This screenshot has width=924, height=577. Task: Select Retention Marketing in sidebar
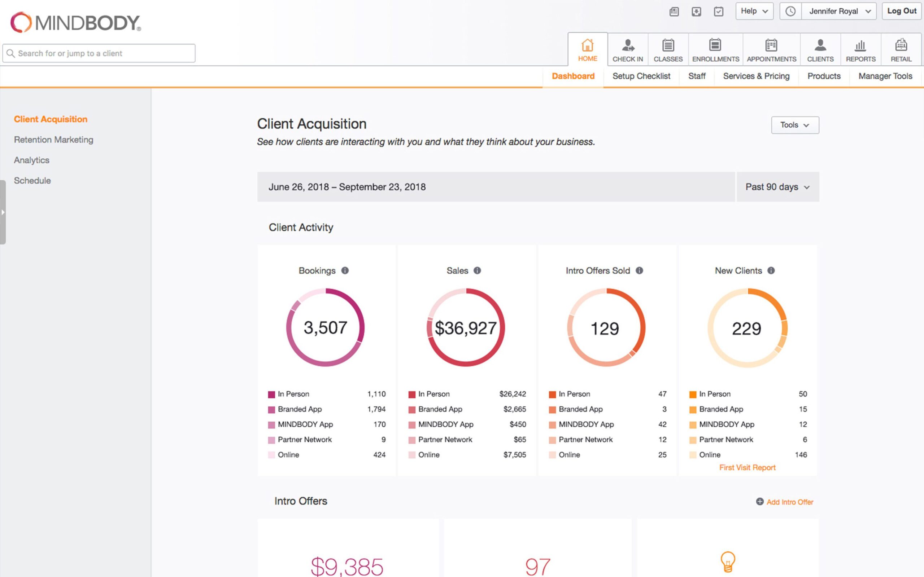tap(53, 140)
